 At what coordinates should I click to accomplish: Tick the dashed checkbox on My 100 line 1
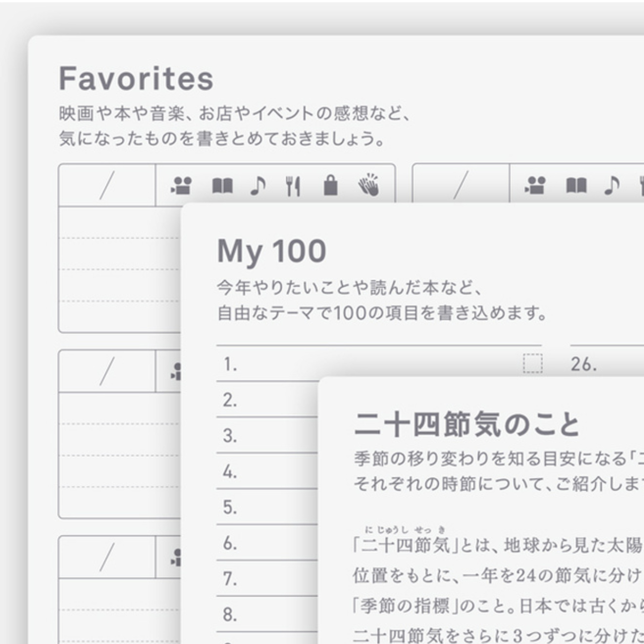tap(533, 363)
